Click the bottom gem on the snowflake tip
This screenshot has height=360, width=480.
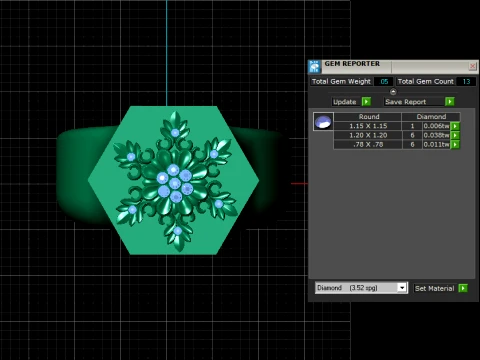coord(178,231)
